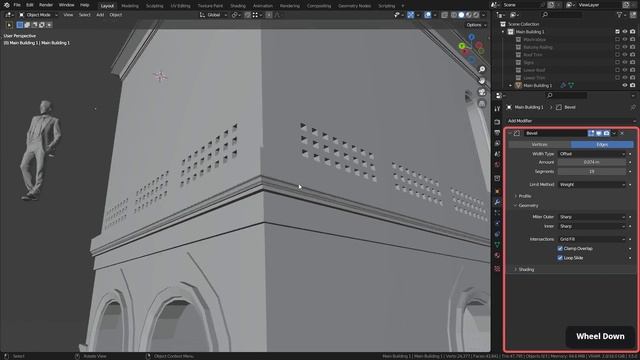Open Miter Outer Sharp dropdown

click(x=591, y=217)
